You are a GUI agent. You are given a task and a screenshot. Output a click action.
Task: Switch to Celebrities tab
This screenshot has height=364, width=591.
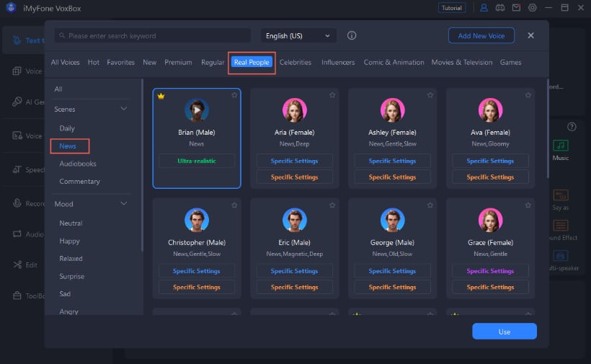[295, 62]
